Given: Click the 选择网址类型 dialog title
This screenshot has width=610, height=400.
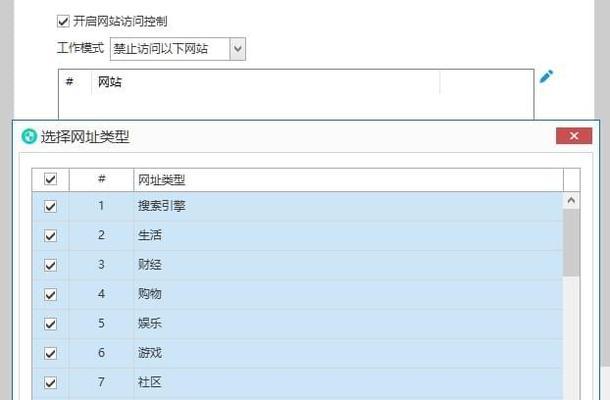Looking at the screenshot, I should [85, 137].
